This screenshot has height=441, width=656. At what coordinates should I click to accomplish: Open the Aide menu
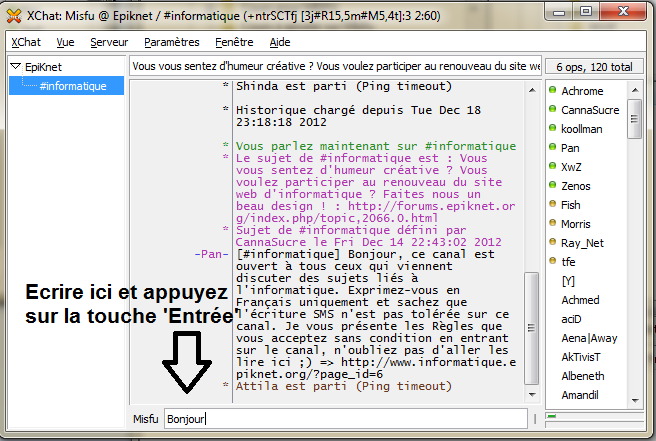pos(280,42)
